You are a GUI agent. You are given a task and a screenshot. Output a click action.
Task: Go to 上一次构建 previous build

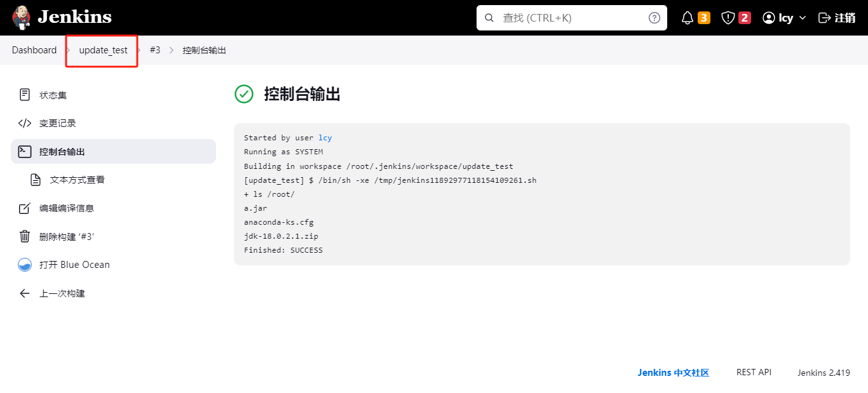[113, 293]
